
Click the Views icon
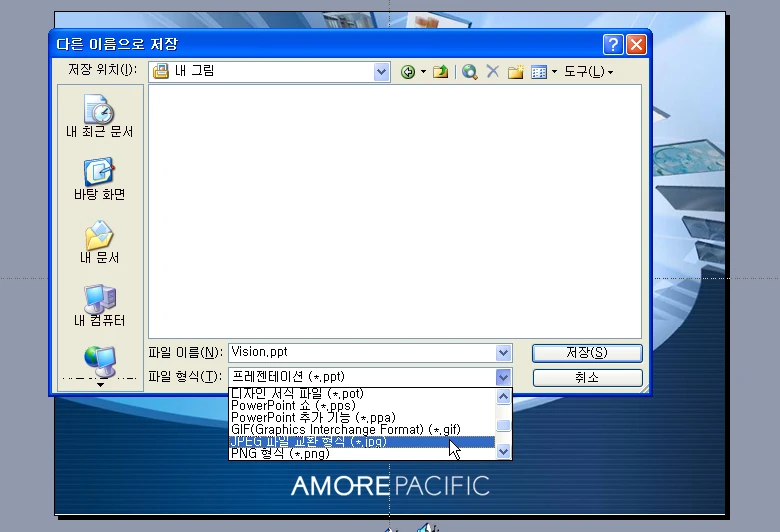pyautogui.click(x=539, y=72)
